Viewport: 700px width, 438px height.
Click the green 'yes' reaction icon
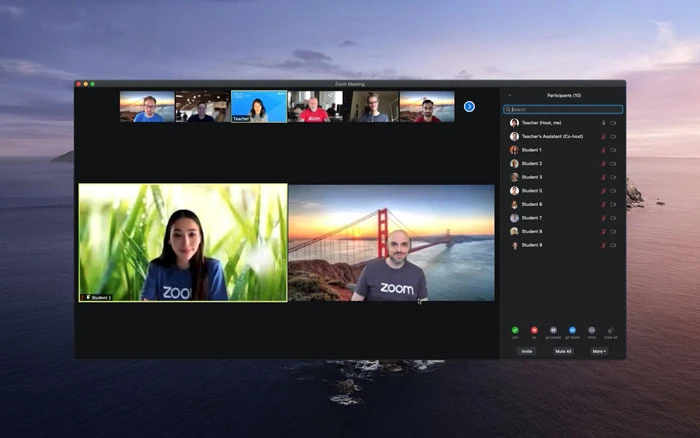pyautogui.click(x=515, y=330)
